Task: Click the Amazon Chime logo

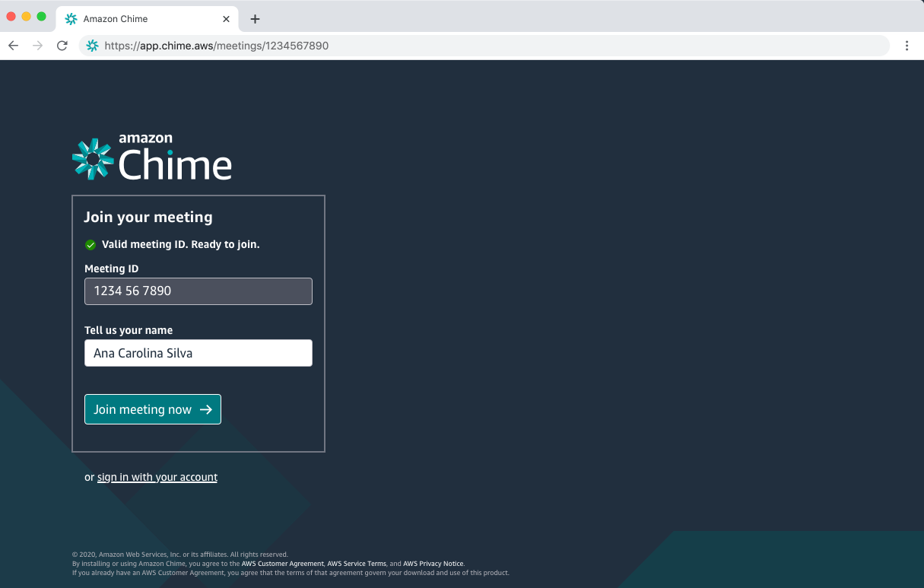Action: point(152,157)
